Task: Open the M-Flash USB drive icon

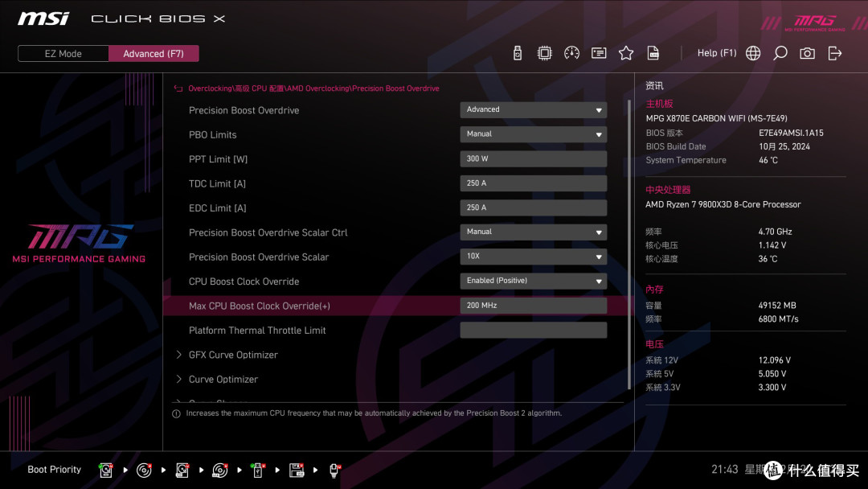Action: (x=517, y=53)
